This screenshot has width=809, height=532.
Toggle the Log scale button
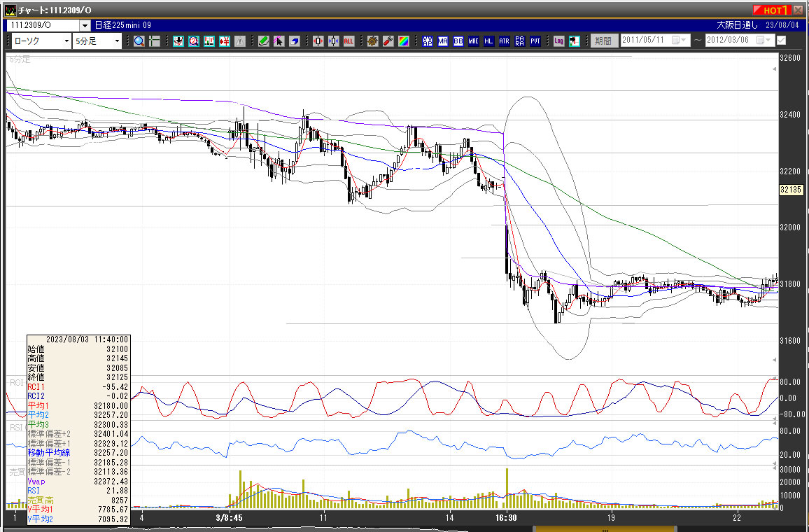tap(559, 41)
